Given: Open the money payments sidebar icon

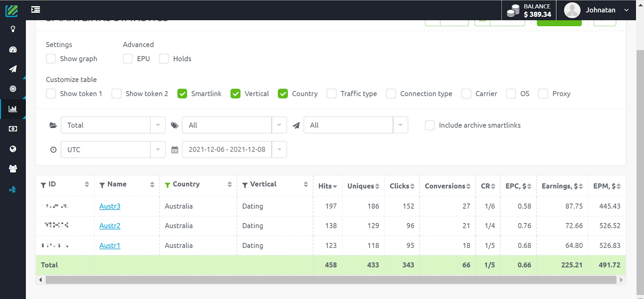Looking at the screenshot, I should click(x=13, y=129).
